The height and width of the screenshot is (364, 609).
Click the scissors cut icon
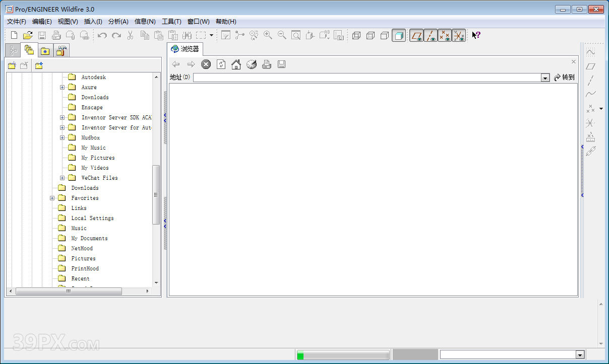(130, 35)
